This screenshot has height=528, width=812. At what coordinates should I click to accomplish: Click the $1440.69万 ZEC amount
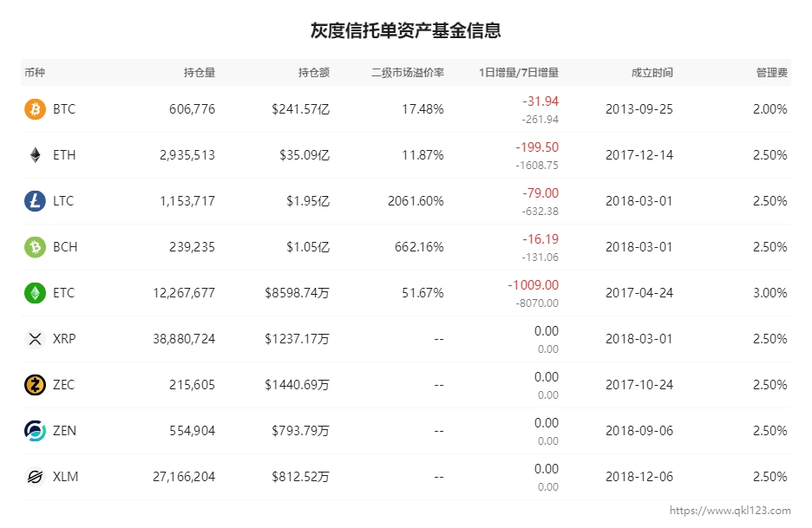click(298, 385)
